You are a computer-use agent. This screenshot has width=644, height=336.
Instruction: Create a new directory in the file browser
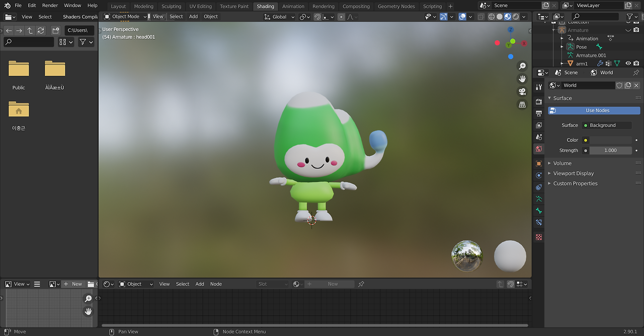pos(55,30)
